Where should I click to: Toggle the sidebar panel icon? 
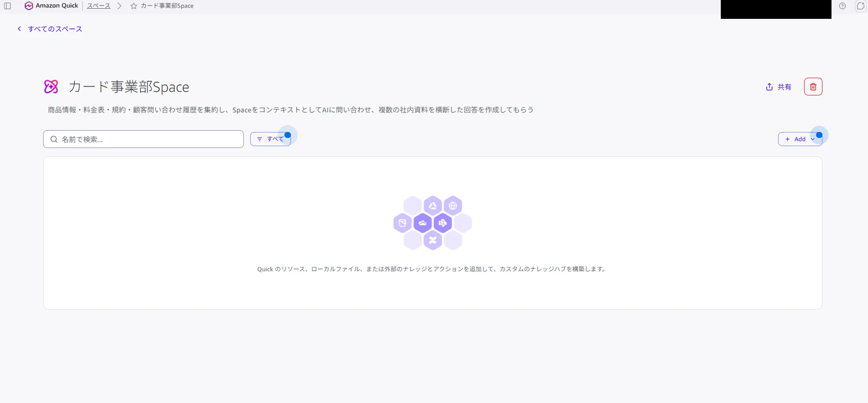coord(8,6)
